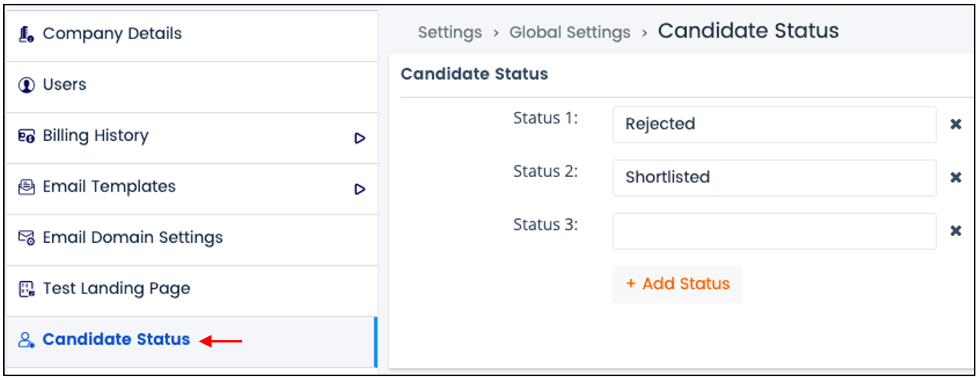Click the Test Landing Page icon
This screenshot has width=980, height=380.
tap(27, 289)
